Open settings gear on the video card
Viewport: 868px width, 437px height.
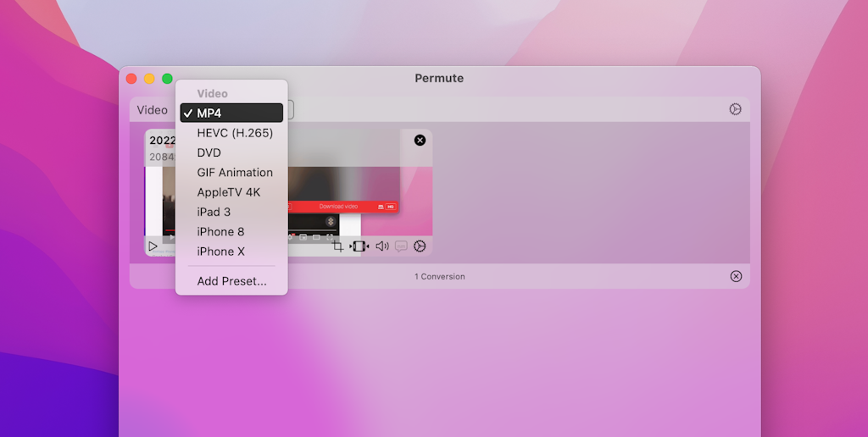420,246
